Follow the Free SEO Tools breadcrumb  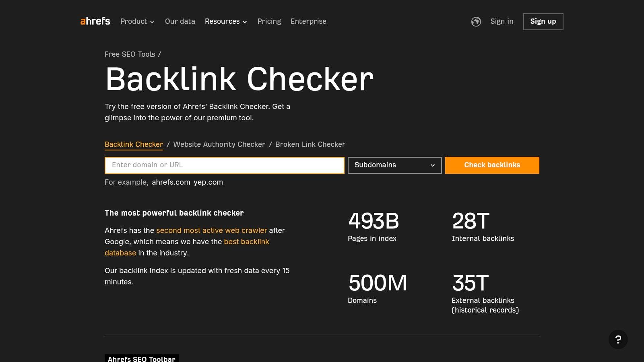(130, 54)
